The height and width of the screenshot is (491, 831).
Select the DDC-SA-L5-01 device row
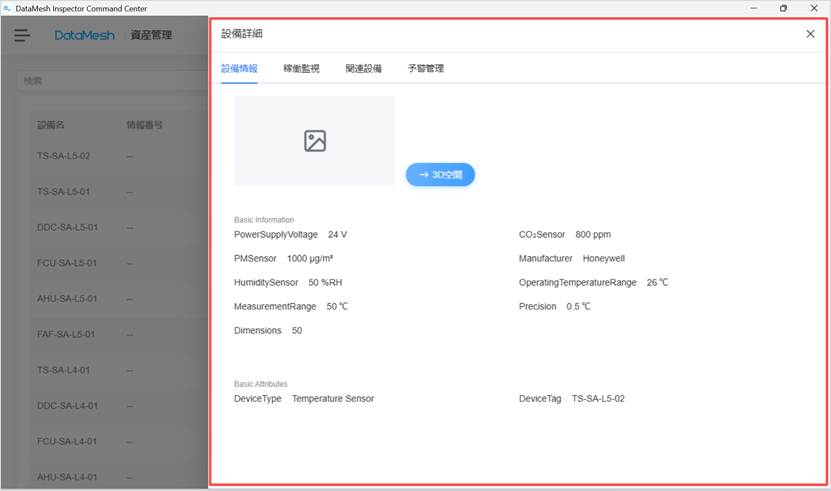(67, 227)
